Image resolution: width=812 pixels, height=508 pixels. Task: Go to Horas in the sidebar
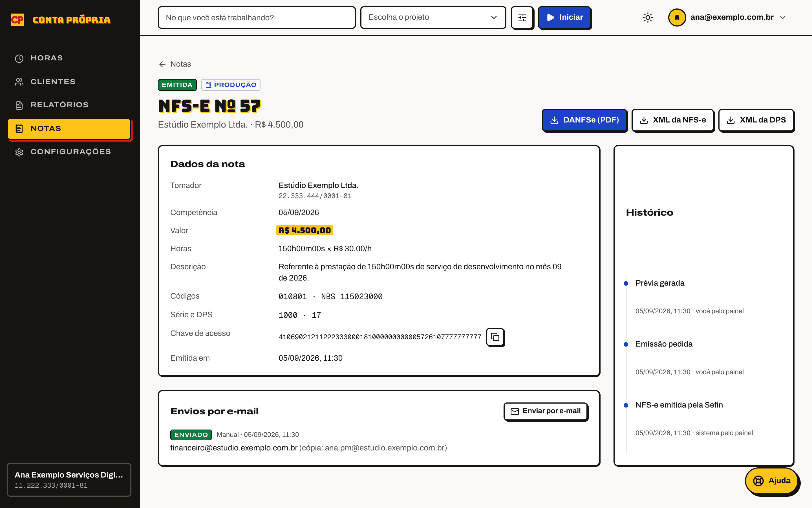tap(69, 58)
